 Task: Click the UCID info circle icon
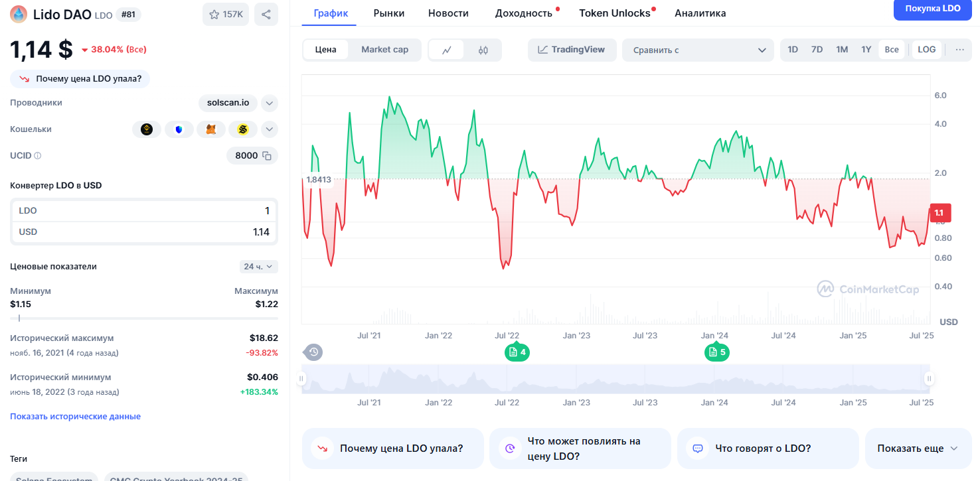37,156
